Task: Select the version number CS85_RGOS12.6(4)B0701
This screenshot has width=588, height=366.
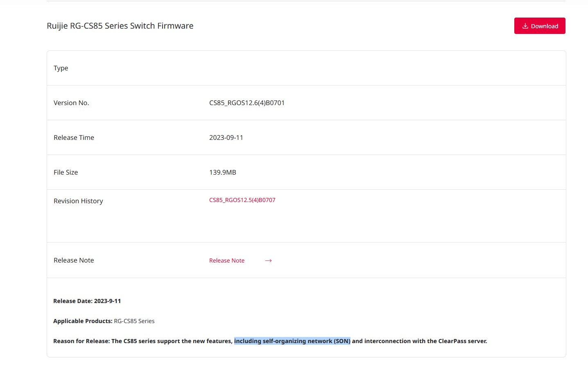Action: [x=247, y=103]
